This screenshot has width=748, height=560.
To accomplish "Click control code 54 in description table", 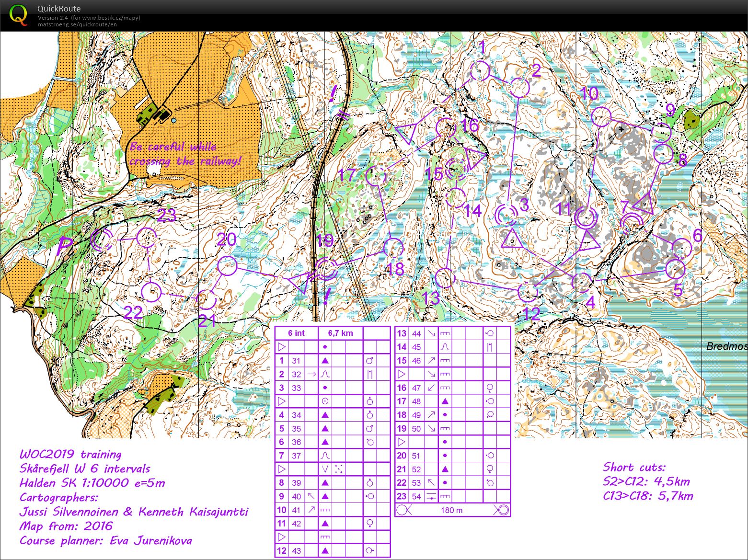I will coord(416,496).
